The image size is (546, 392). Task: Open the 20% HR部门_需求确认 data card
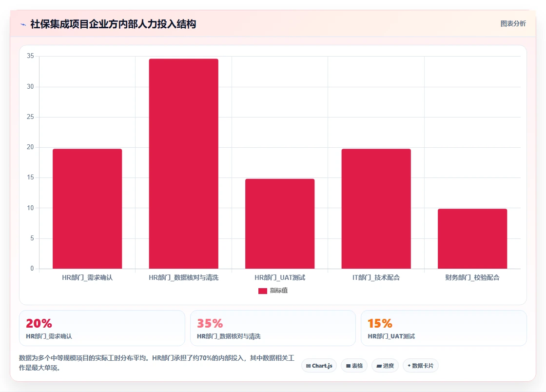click(102, 328)
